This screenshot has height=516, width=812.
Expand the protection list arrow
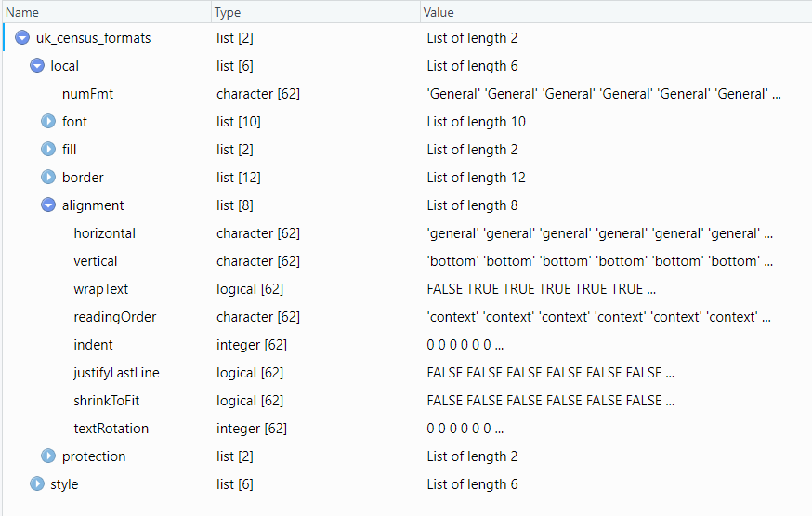click(x=48, y=456)
